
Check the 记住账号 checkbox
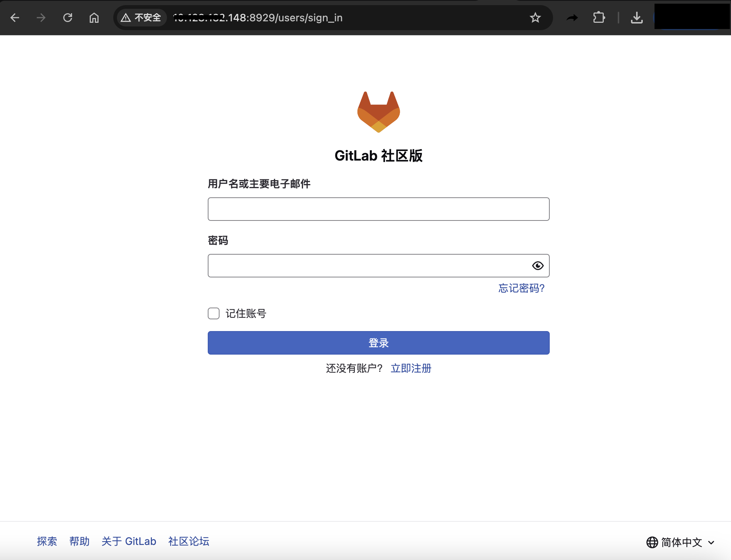(x=214, y=313)
